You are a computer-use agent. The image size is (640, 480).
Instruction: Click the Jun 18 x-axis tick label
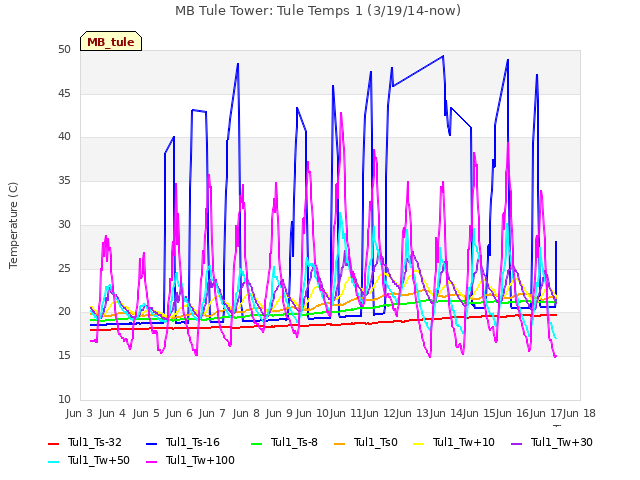579,413
